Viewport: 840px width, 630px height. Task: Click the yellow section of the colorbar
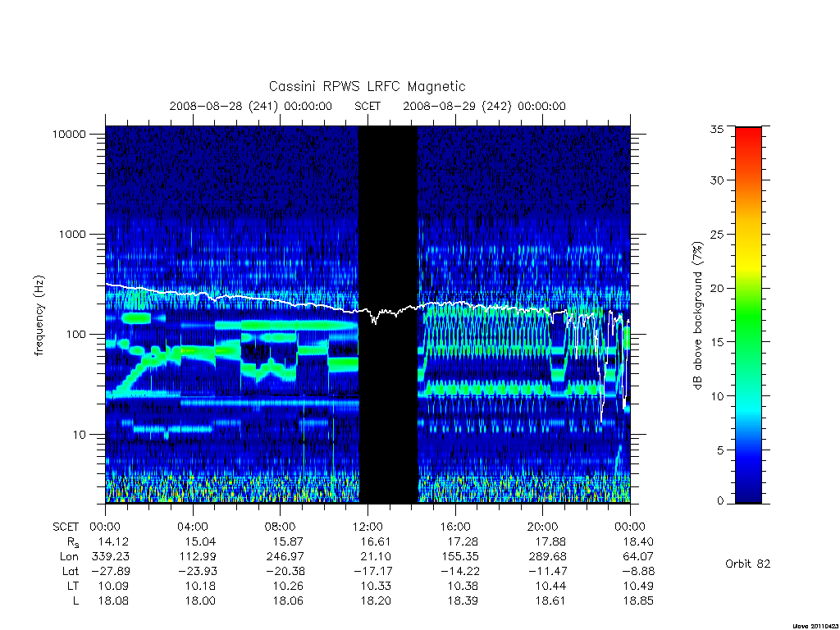point(748,262)
